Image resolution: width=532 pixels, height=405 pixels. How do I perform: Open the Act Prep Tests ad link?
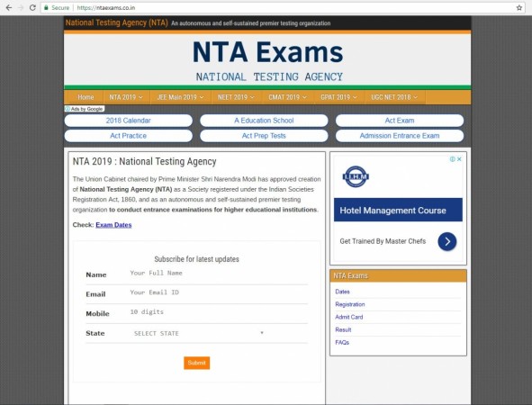point(264,136)
